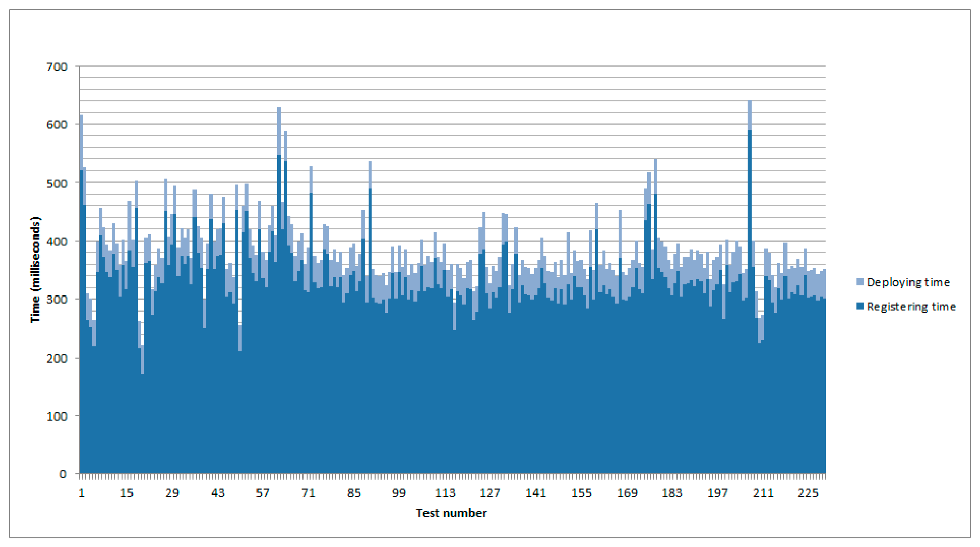The width and height of the screenshot is (980, 547).
Task: Click the 600 y-axis label
Action: [57, 124]
